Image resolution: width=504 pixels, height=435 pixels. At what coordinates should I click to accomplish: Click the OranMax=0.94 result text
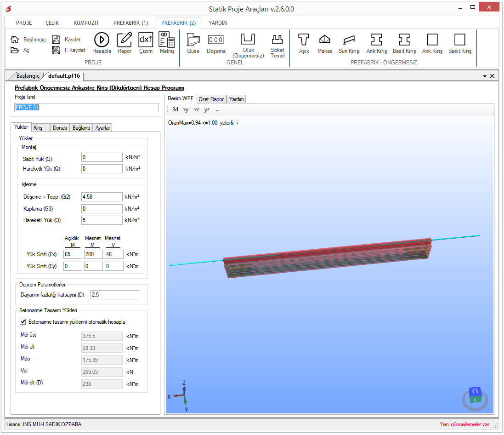click(x=203, y=123)
